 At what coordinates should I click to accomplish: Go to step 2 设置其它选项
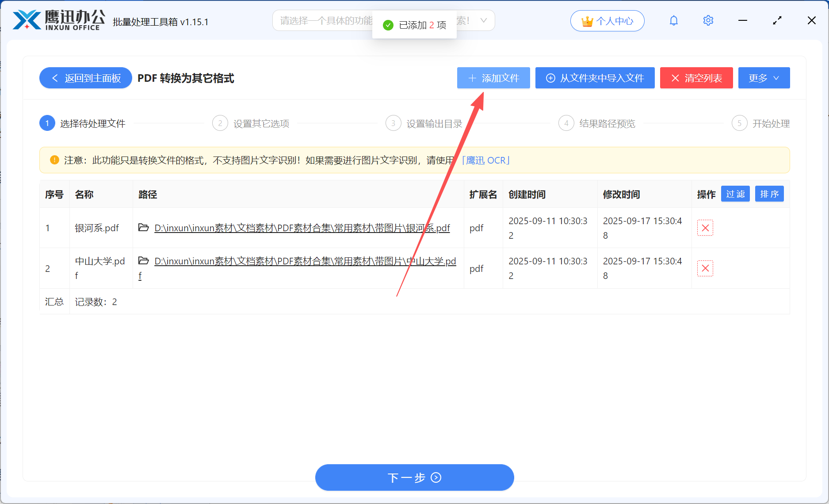tap(251, 123)
